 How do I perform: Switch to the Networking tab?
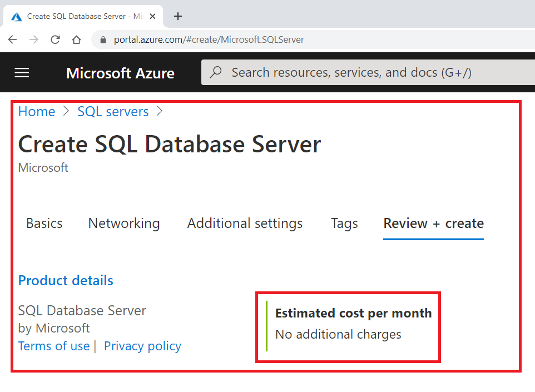click(124, 224)
